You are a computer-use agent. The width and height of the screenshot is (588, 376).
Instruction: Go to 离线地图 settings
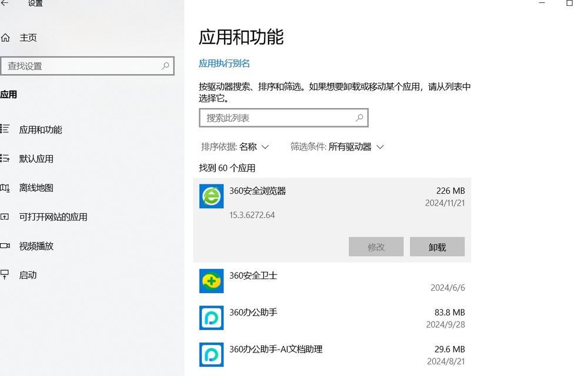36,187
